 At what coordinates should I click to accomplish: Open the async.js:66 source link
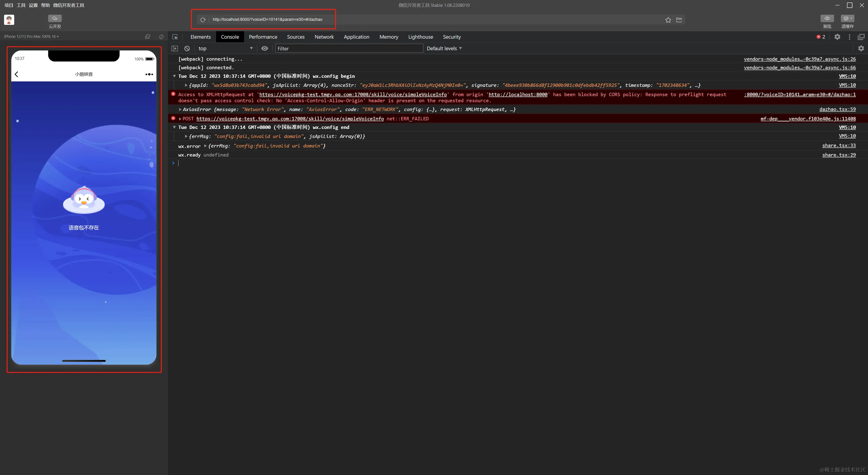point(800,68)
